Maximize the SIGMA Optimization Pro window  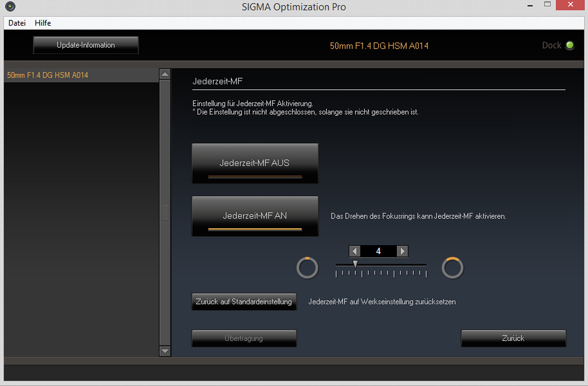(x=547, y=4)
